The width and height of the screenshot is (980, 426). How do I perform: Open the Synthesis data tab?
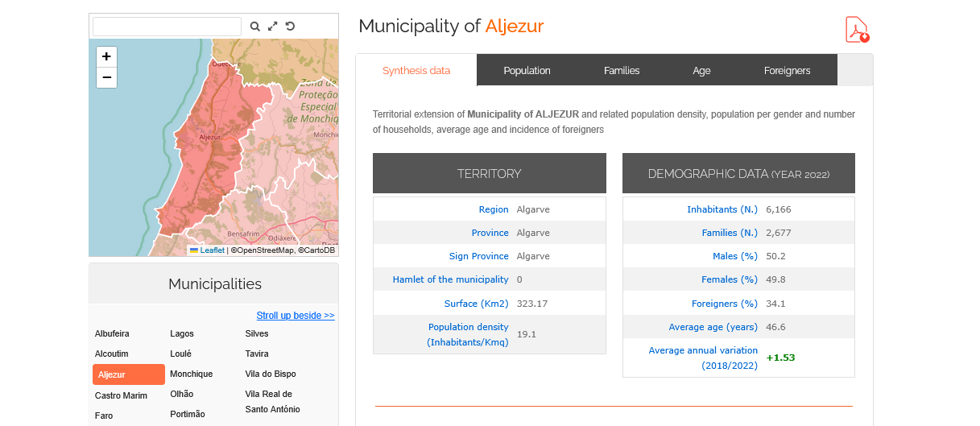coord(416,70)
